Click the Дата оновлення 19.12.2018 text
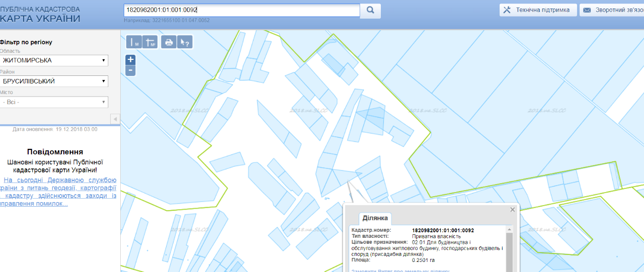Viewport: 644px width, 272px height. 55,129
